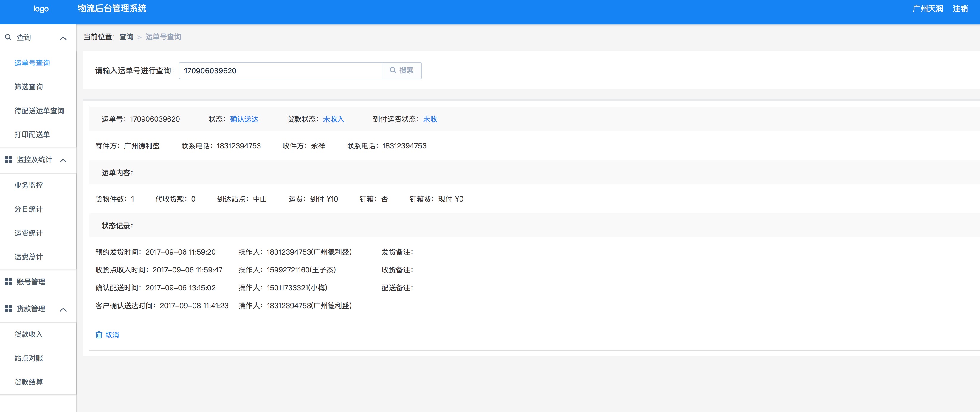Click 注销 to log out
Image resolution: width=980 pixels, height=412 pixels.
[960, 9]
